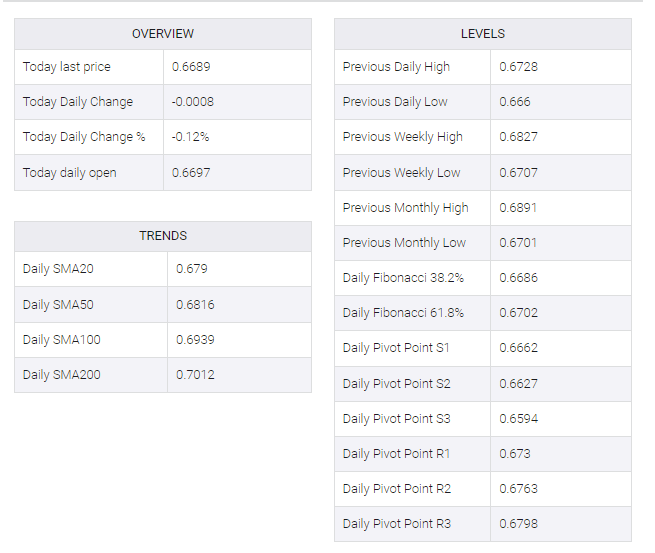Select Previous Daily High value 0.6728
Image resolution: width=655 pixels, height=553 pixels.
[518, 67]
